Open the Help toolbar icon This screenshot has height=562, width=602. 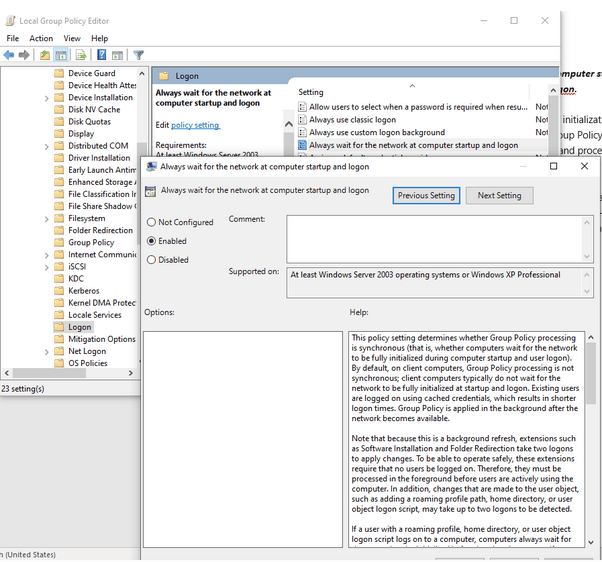[x=101, y=55]
